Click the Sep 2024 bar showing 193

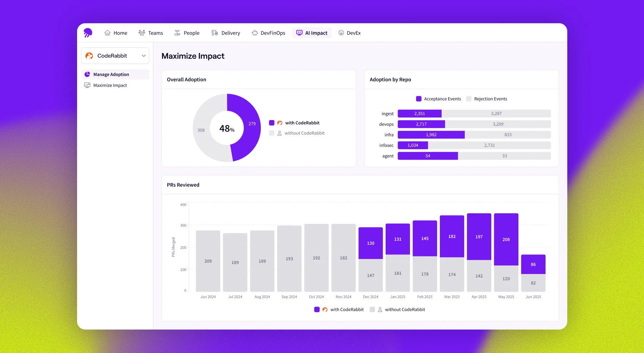289,259
